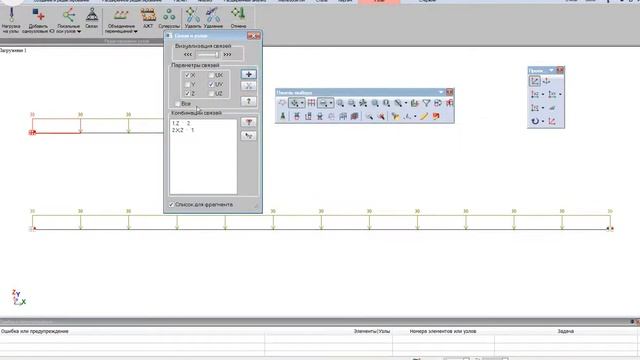Check the Y constraint checkbox
Image resolution: width=640 pixels, height=360 pixels.
pyautogui.click(x=187, y=84)
